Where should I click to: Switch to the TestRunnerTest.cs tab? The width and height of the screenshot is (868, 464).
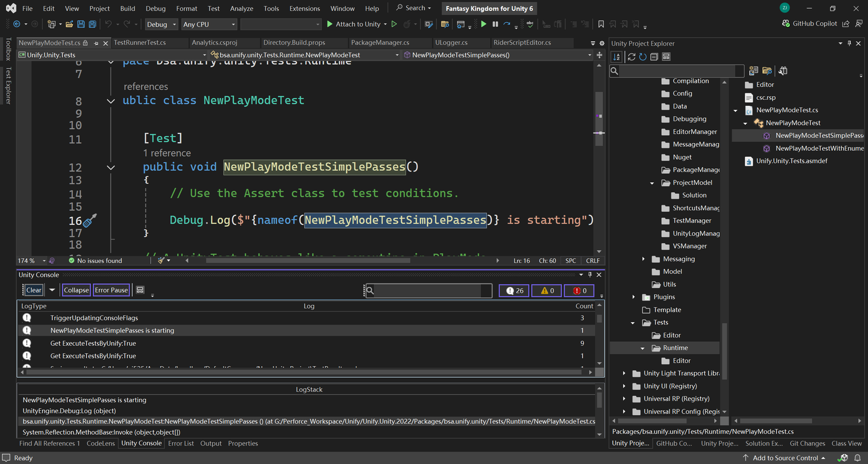140,42
